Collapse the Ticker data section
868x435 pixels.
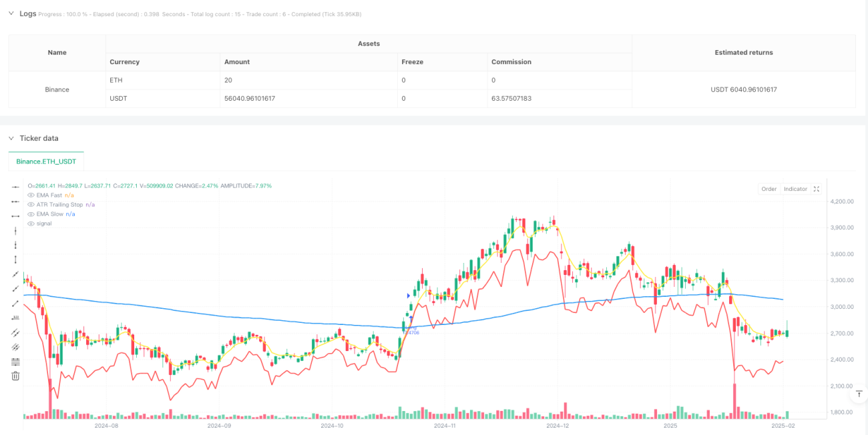click(x=11, y=138)
